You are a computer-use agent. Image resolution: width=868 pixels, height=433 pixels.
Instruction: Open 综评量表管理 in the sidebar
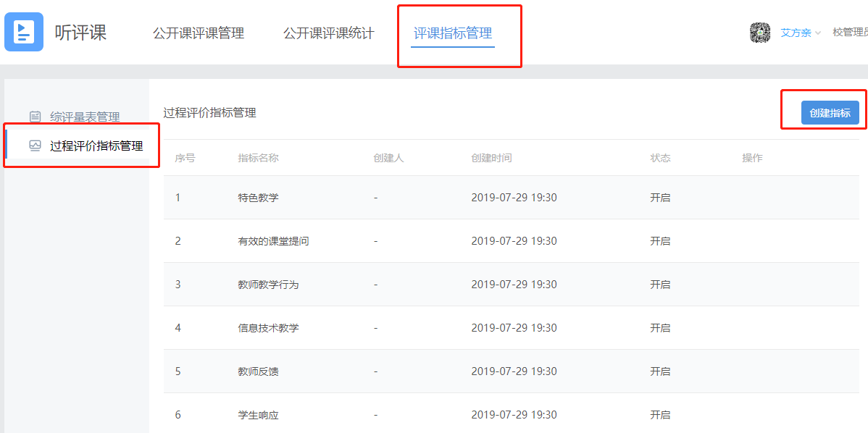coord(84,117)
